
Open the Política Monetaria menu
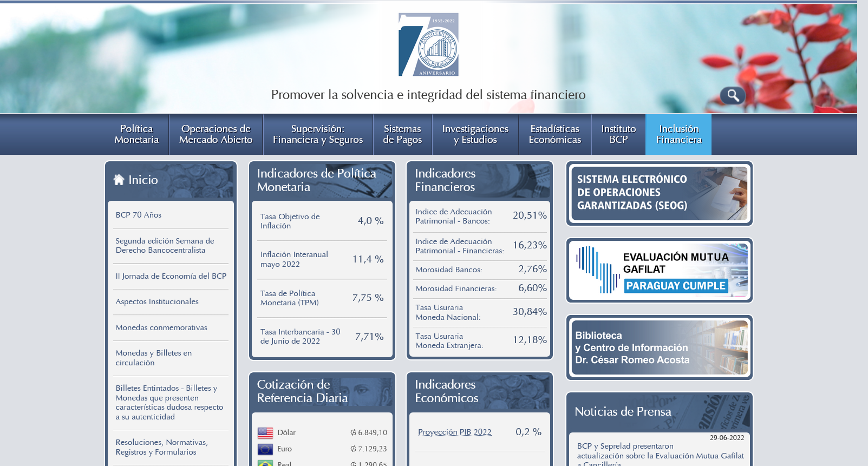(136, 134)
